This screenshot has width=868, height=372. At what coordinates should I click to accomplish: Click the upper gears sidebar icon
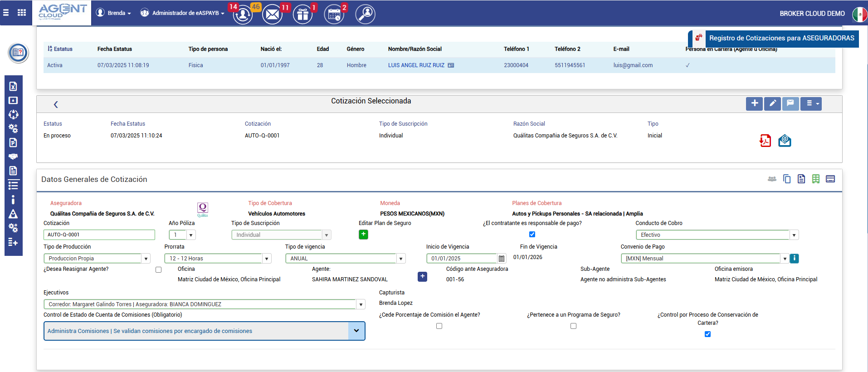(13, 128)
